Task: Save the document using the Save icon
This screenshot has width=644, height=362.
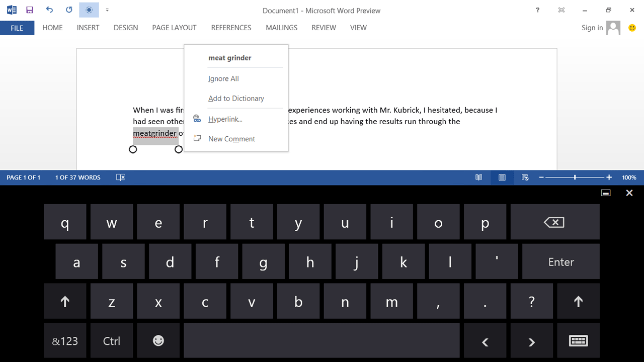Action: pos(29,10)
